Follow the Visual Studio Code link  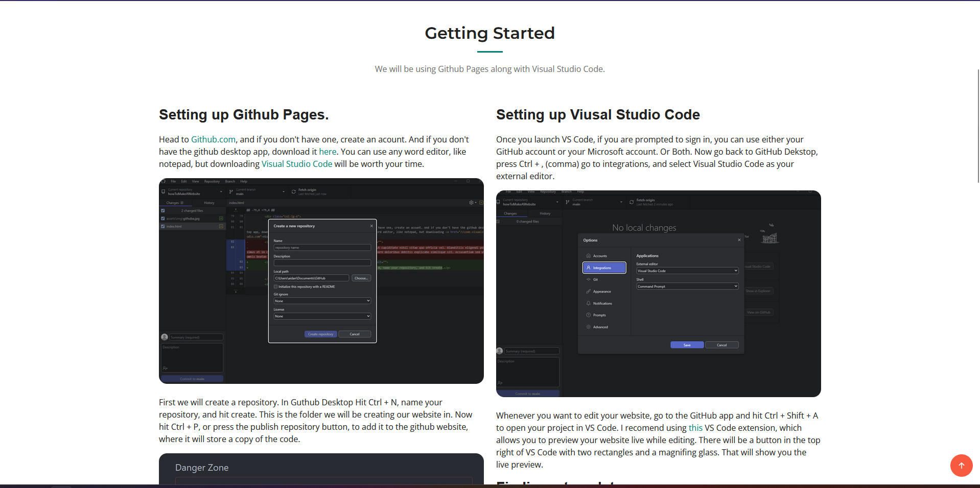click(296, 164)
